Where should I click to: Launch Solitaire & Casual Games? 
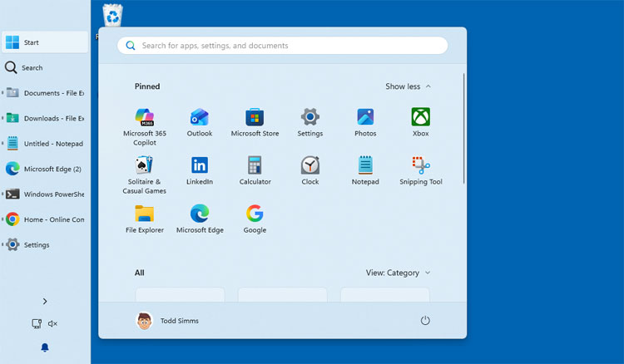(145, 175)
